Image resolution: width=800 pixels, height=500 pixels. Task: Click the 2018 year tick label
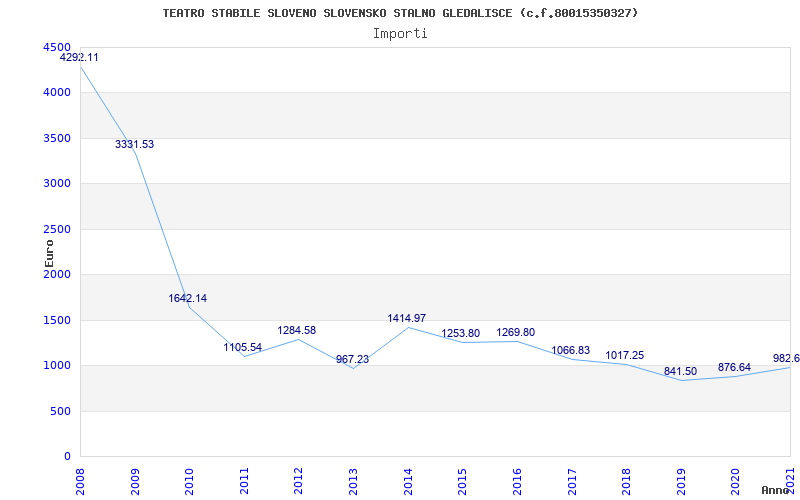pos(626,481)
